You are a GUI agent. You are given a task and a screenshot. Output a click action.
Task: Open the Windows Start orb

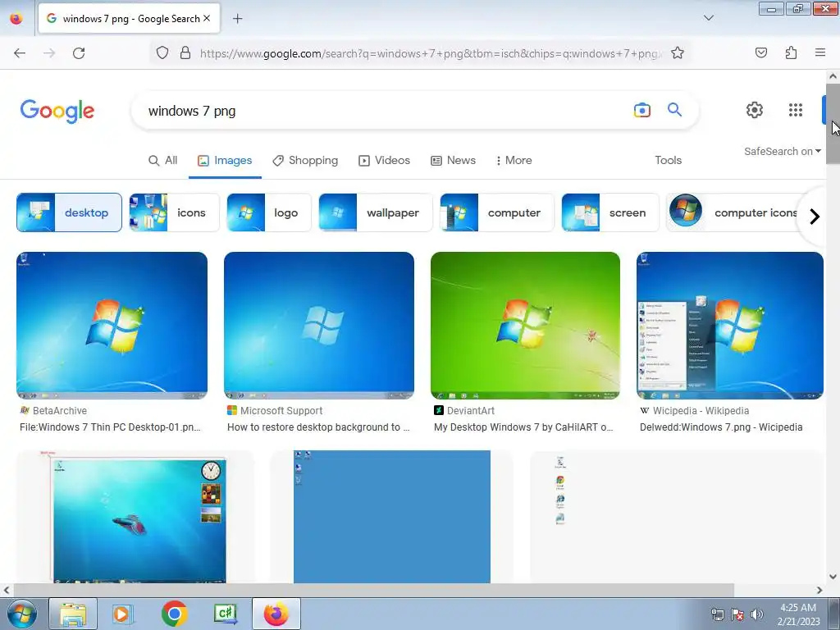21,614
